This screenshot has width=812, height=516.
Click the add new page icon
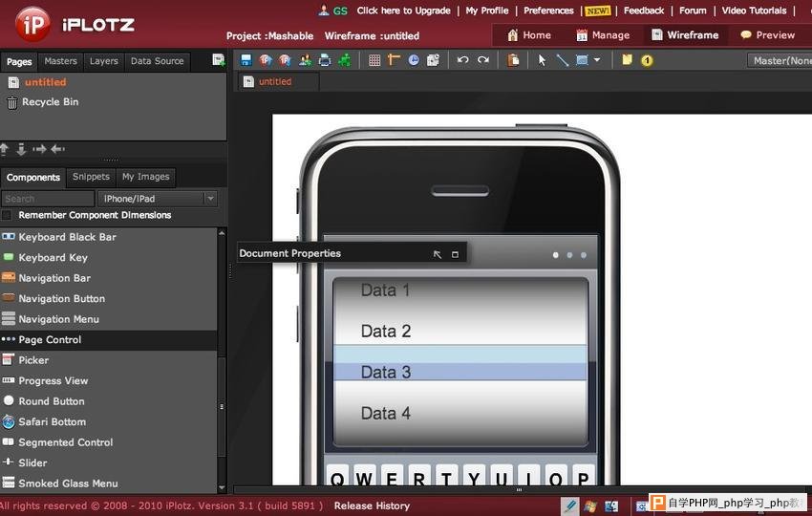click(219, 60)
